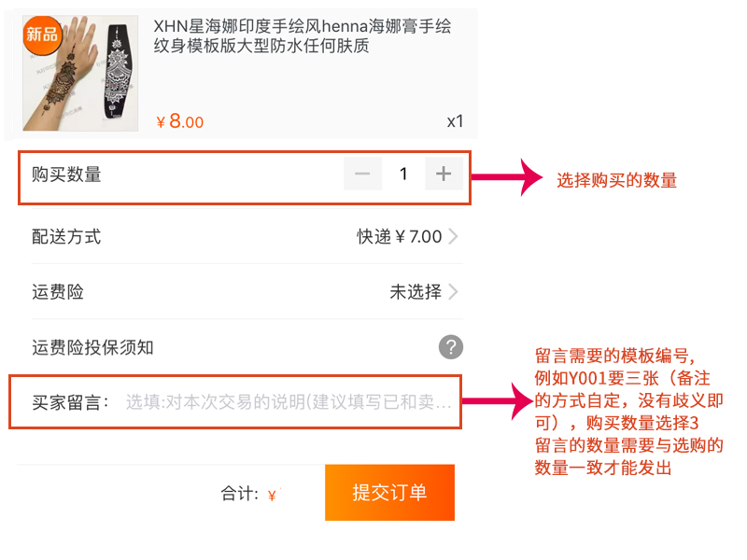
Task: Open the 运费险投保须知 question mark help icon
Action: coord(451,348)
